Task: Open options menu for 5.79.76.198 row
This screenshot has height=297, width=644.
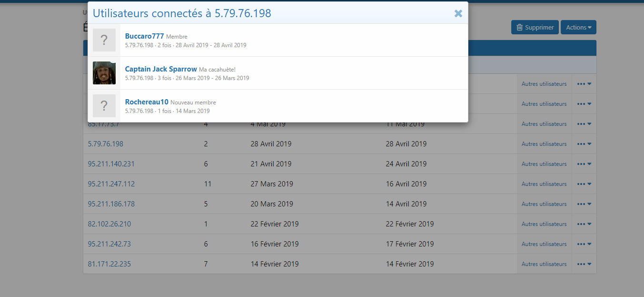Action: click(x=584, y=144)
